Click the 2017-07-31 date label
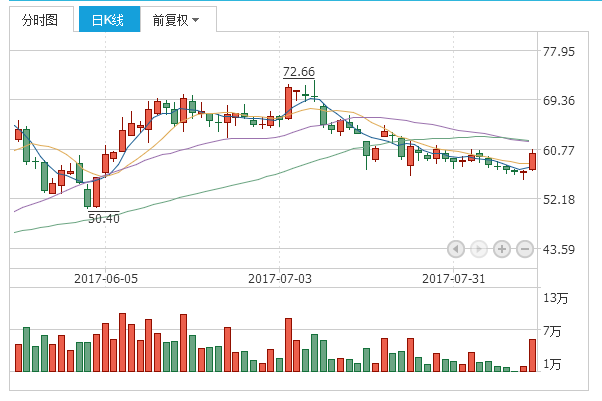The width and height of the screenshot is (602, 401). pos(454,278)
